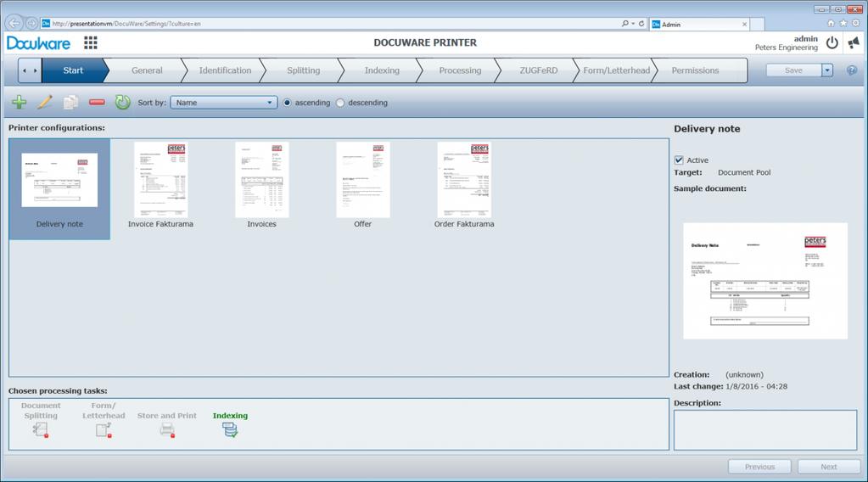
Task: Click inside the Description text box
Action: 765,429
